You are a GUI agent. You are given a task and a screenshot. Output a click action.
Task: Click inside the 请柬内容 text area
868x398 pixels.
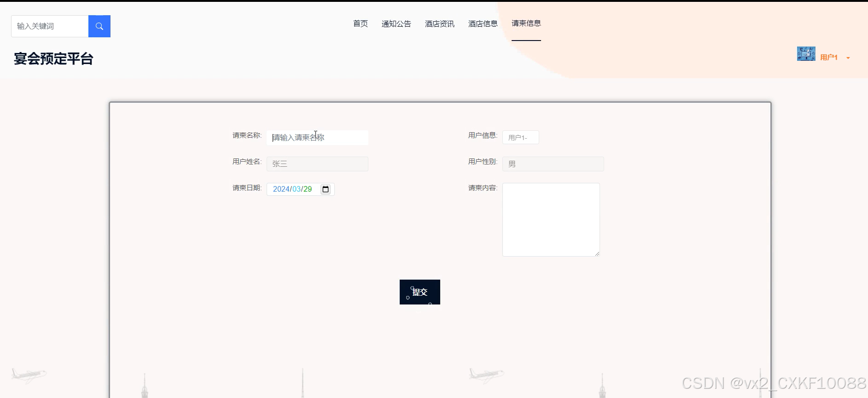pos(551,220)
